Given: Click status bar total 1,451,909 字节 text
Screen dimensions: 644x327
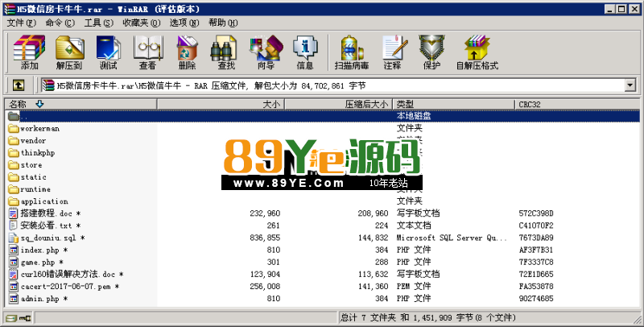Looking at the screenshot, I should pos(442,317).
